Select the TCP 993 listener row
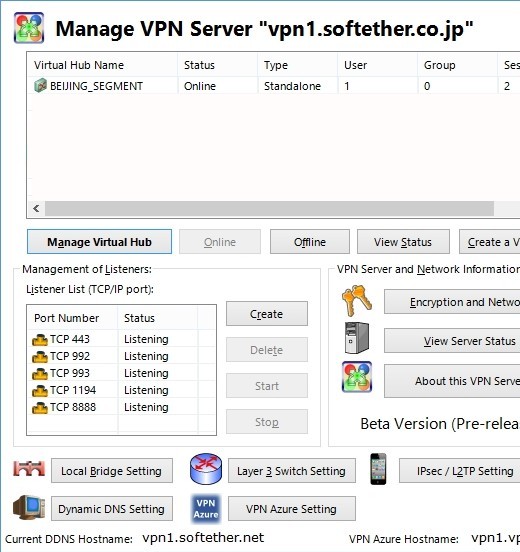Screen dimensions: 520x552 point(121,373)
